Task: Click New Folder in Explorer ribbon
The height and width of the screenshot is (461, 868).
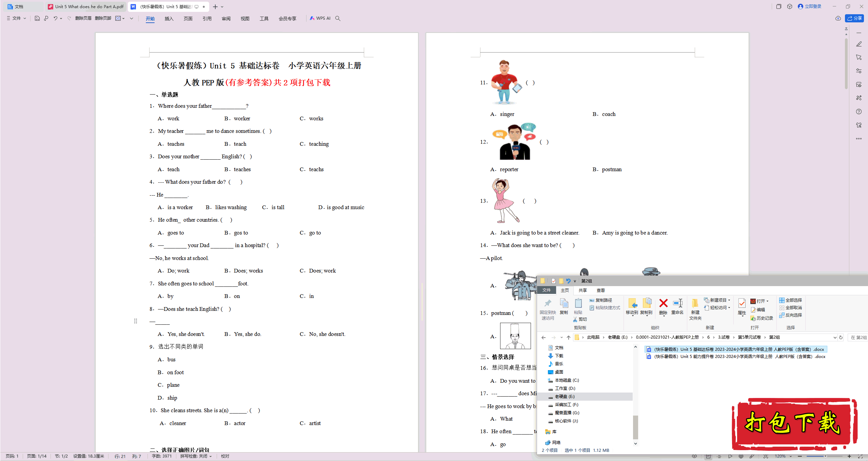Action: coord(695,309)
